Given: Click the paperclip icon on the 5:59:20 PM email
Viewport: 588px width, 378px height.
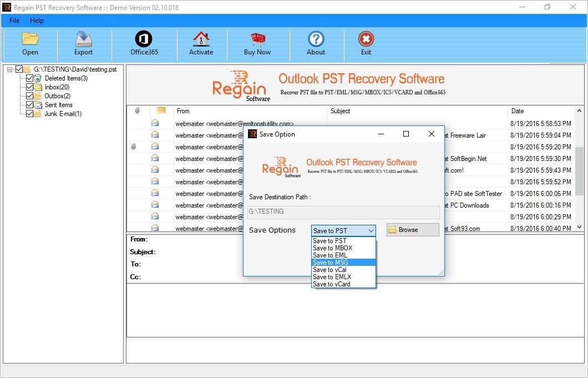Looking at the screenshot, I should 134,147.
